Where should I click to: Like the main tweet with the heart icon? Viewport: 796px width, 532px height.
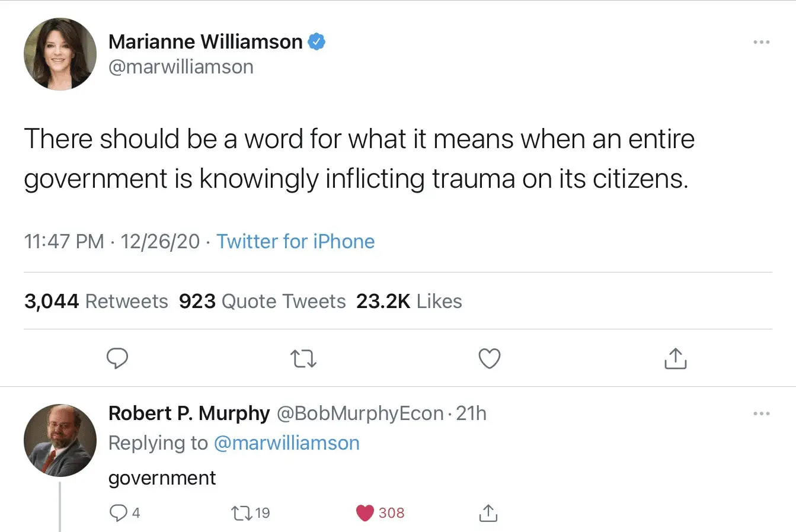[x=489, y=358]
